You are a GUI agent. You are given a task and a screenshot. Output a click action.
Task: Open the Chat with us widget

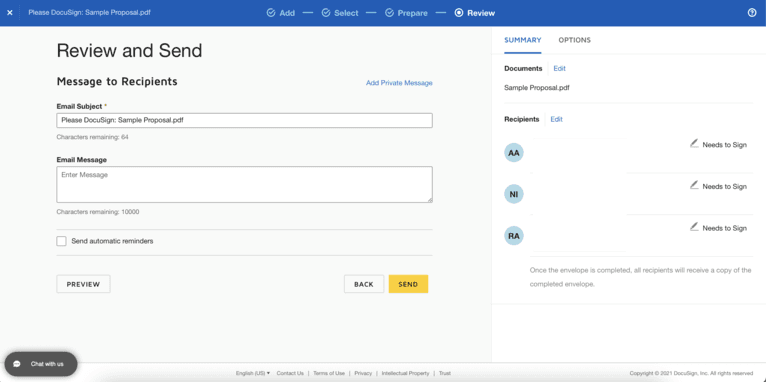pos(41,364)
